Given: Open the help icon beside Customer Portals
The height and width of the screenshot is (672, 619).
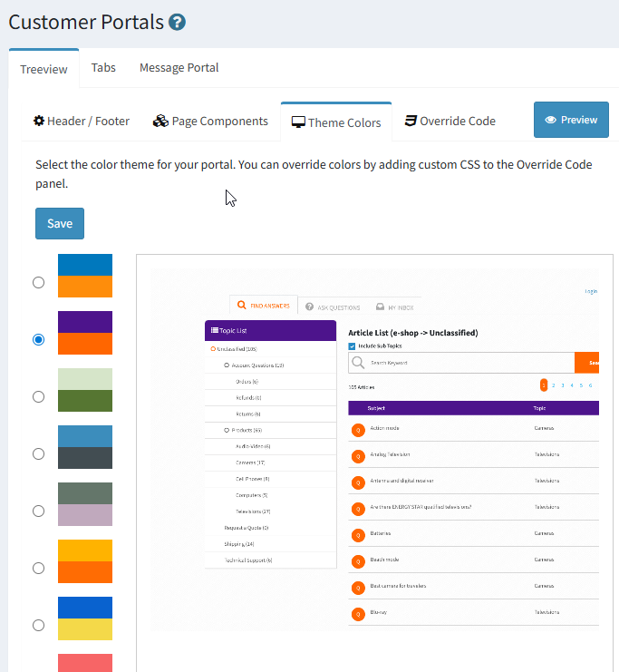Looking at the screenshot, I should click(x=177, y=23).
